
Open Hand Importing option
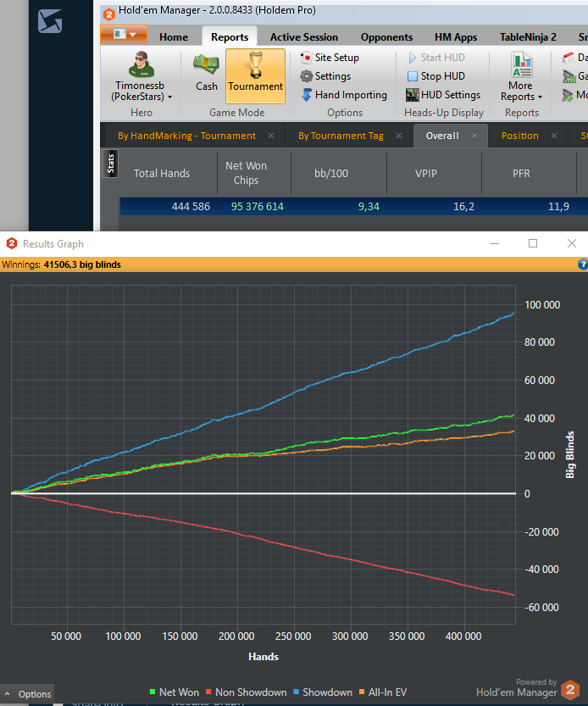click(x=344, y=95)
